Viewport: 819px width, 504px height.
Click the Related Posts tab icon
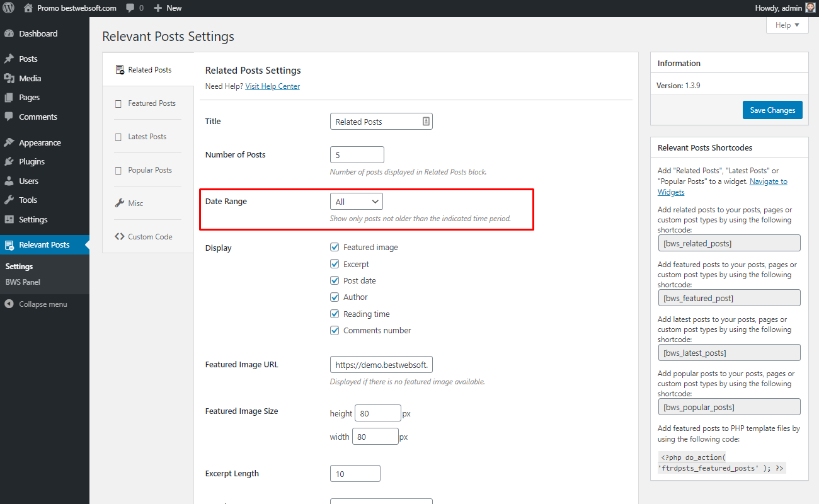pyautogui.click(x=120, y=70)
